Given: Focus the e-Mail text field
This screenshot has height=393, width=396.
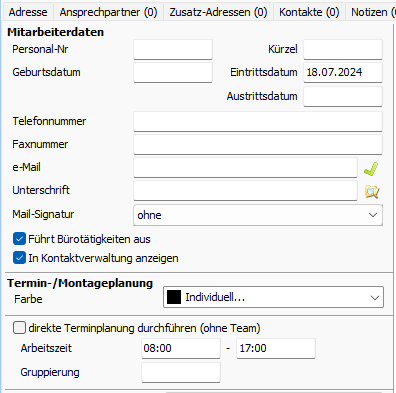Looking at the screenshot, I should 245,167.
